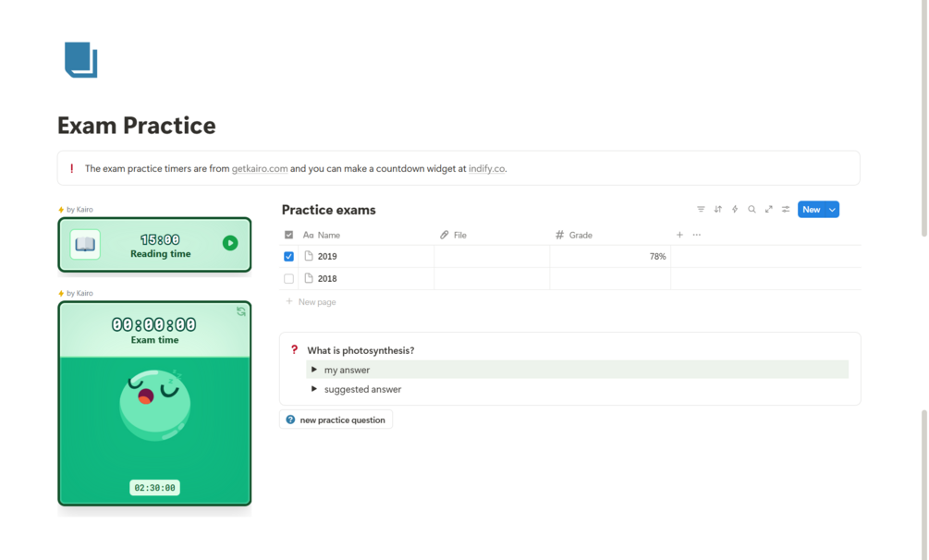Reset the Exam time timer refresh icon

click(x=241, y=311)
